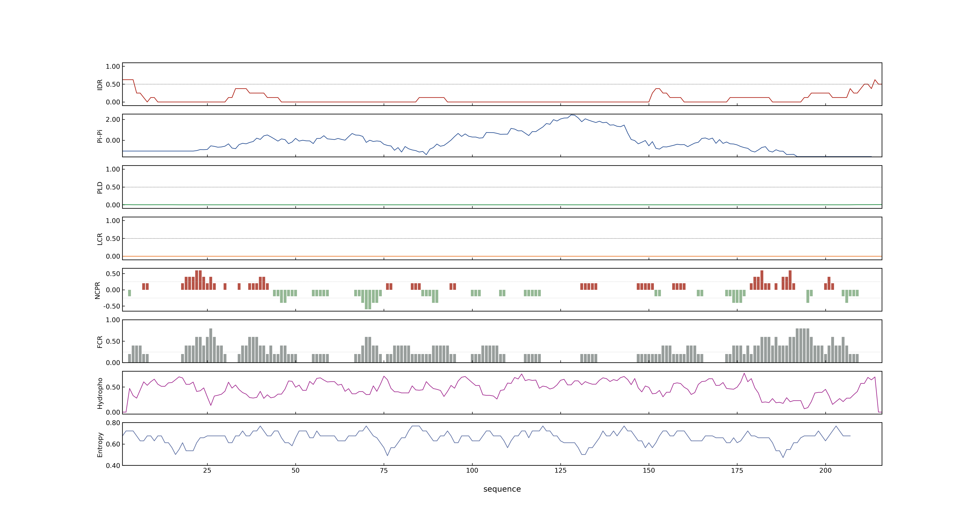Image resolution: width=980 pixels, height=523 pixels.
Task: Click the 1.00 tick on IDR axis
Action: tap(113, 67)
